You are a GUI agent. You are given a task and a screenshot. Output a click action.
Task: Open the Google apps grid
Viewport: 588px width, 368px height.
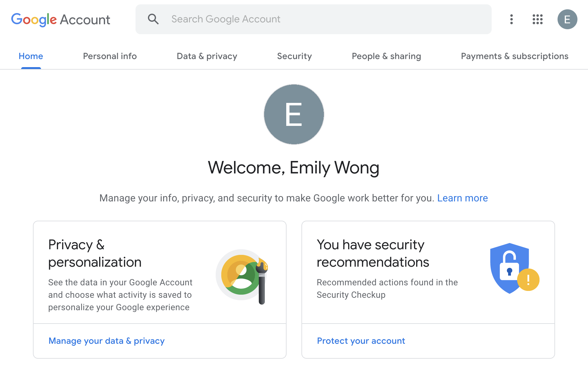pos(537,19)
